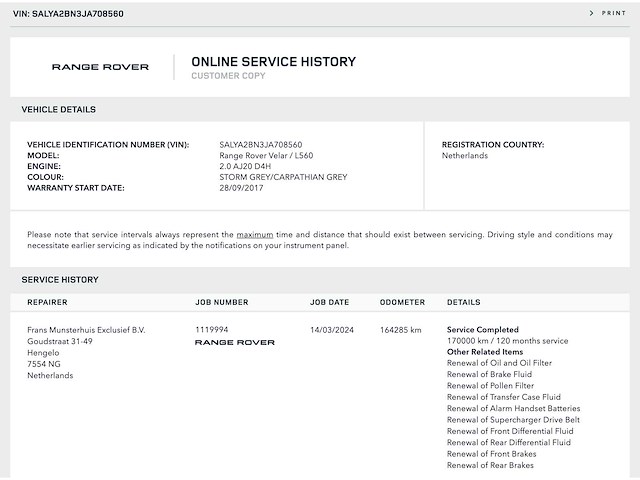The image size is (640, 480).
Task: Click the Service History section header
Action: point(60,280)
